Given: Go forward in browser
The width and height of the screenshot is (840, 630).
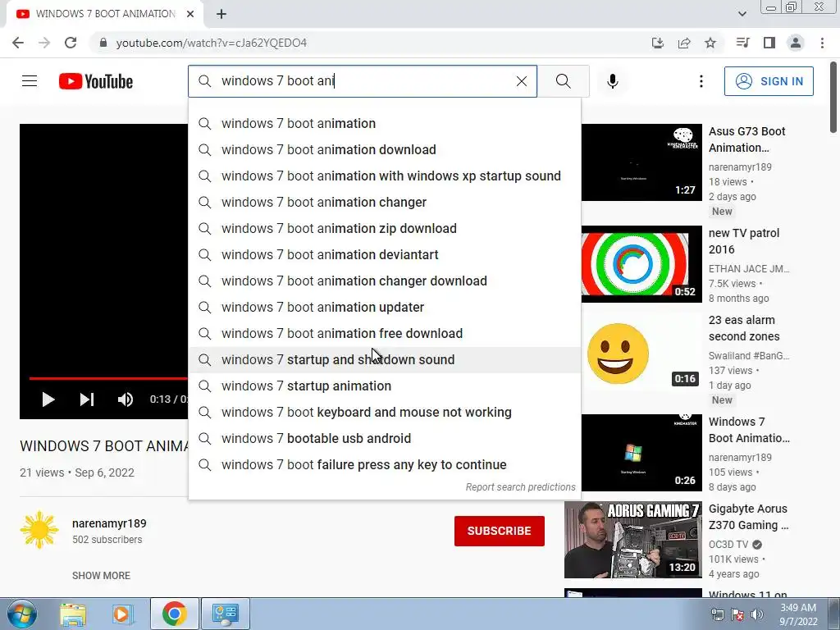Looking at the screenshot, I should [x=44, y=43].
